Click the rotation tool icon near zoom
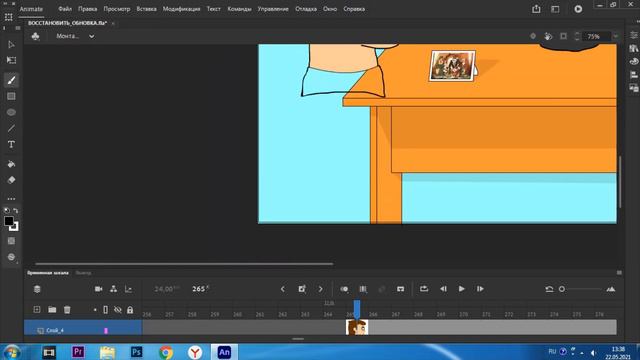Screen dimensions: 640x360 point(548,36)
